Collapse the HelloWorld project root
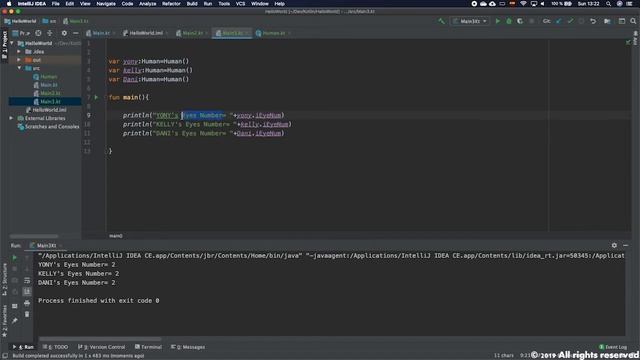This screenshot has width=640, height=360. 12,43
